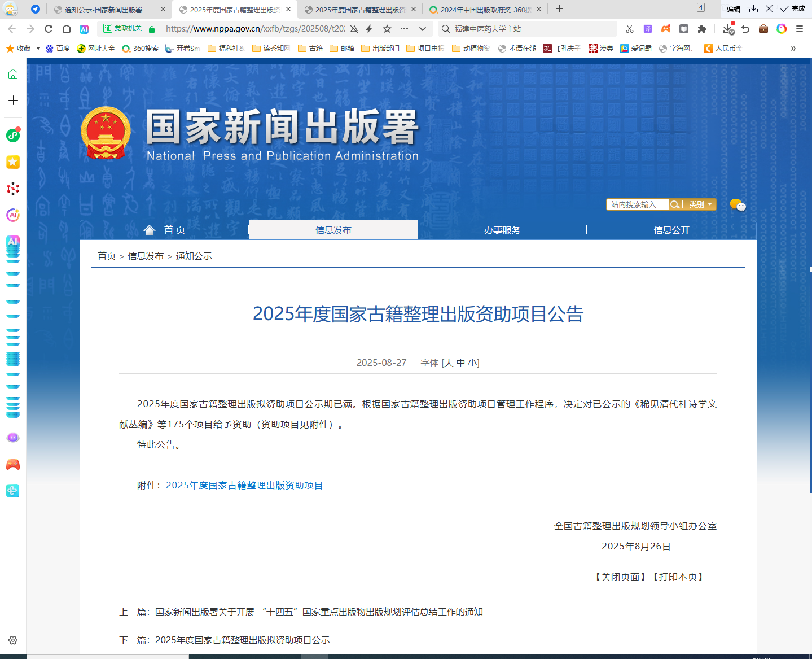
Task: Set font size to 大
Action: (449, 363)
